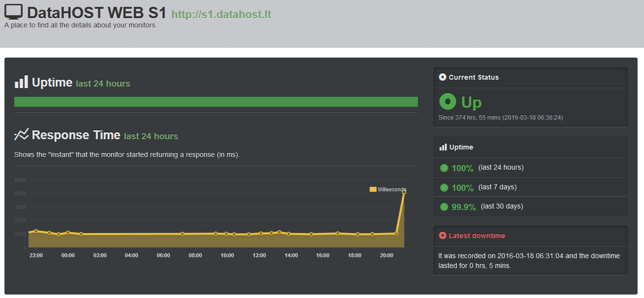Click the green badge icon next to 99.9% last 30 days
The image size is (644, 298).
444,207
